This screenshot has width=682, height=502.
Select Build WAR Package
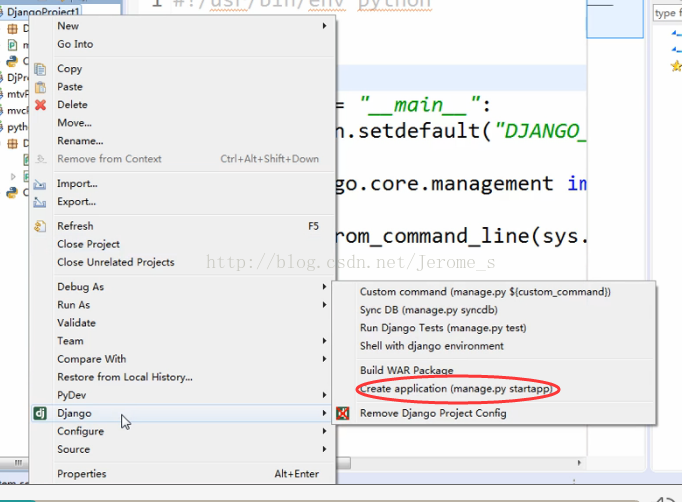407,371
